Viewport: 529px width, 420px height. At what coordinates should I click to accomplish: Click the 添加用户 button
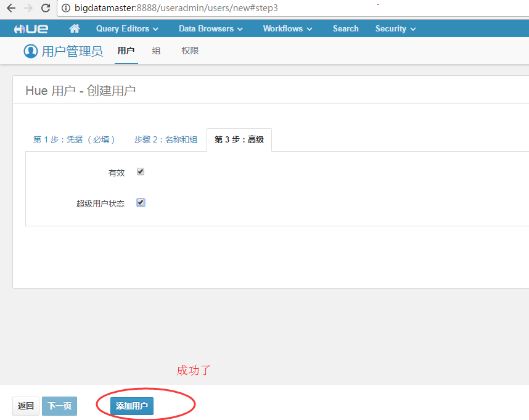tap(132, 406)
